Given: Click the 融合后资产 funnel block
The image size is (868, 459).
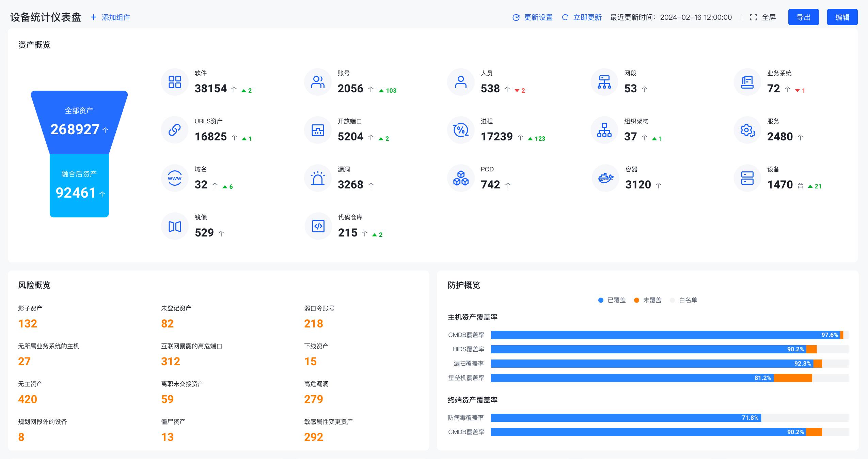Looking at the screenshot, I should [79, 186].
